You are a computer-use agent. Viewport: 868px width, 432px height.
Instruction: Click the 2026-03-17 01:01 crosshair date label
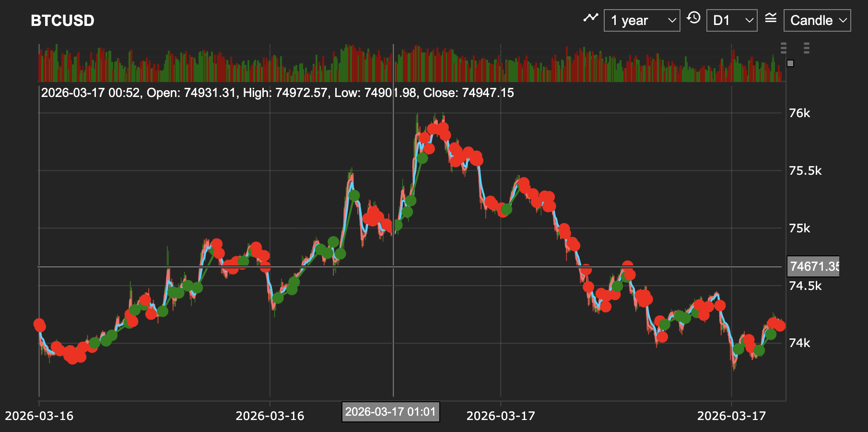[390, 411]
